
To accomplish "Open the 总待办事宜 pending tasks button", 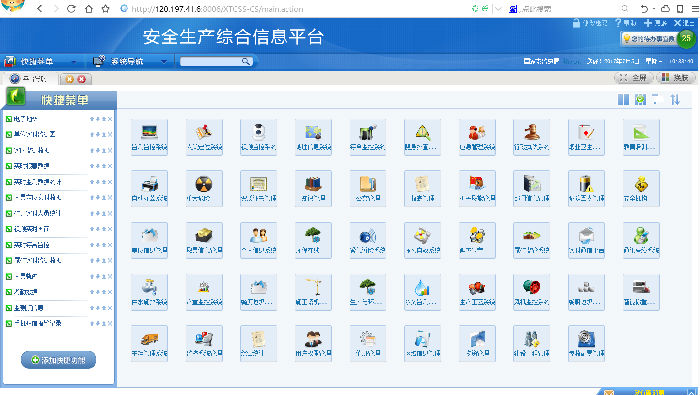I will [650, 39].
